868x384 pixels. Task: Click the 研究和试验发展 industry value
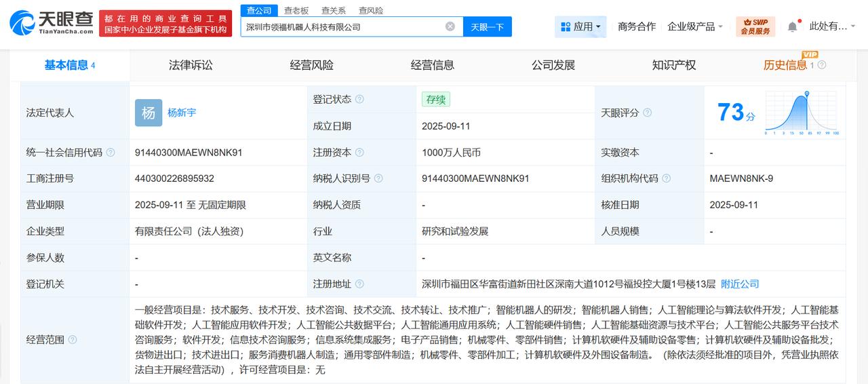tap(455, 231)
